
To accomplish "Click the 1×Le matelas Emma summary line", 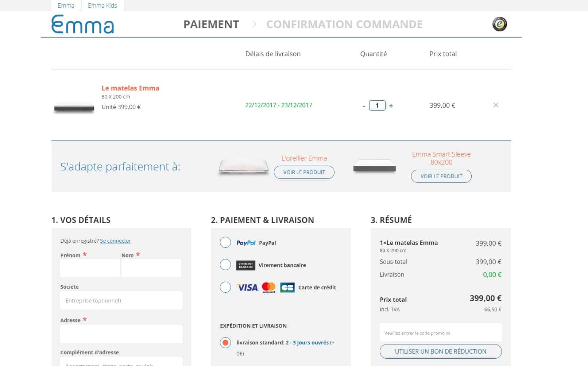I will tap(409, 243).
